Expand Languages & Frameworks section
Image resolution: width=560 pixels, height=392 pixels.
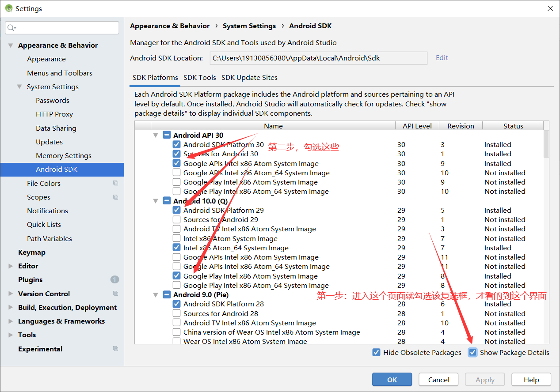[11, 321]
